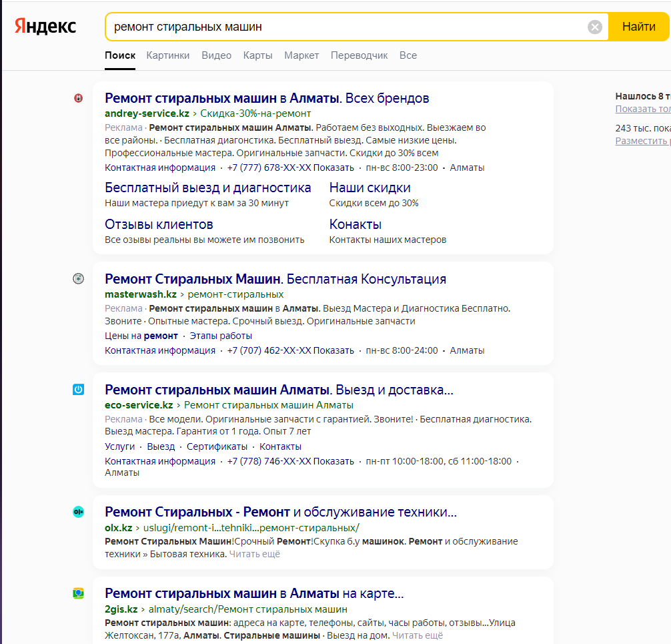Click the hours 'пн-пт 10:00-18:00, сб 11:00-18:00'
The height and width of the screenshot is (644, 671).
439,461
